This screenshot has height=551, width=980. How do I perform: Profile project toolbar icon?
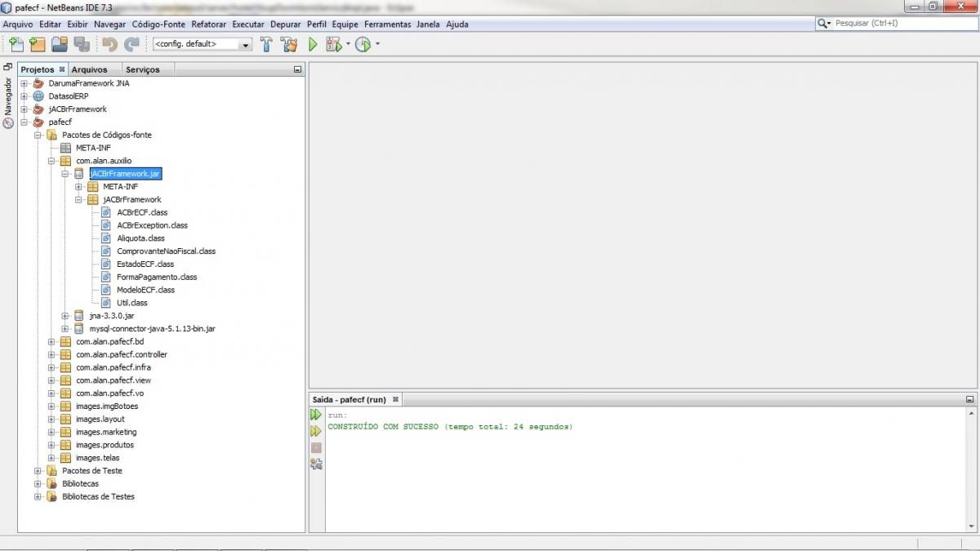point(363,44)
